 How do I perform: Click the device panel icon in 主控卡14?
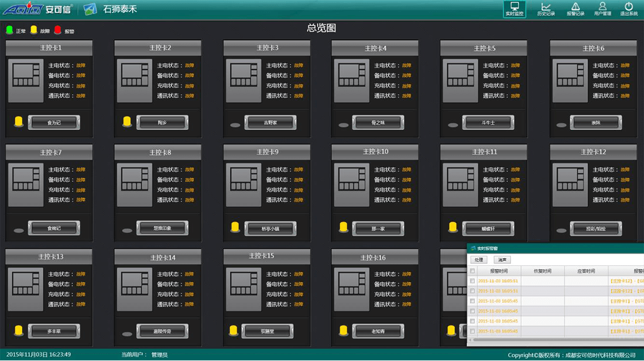coord(134,289)
